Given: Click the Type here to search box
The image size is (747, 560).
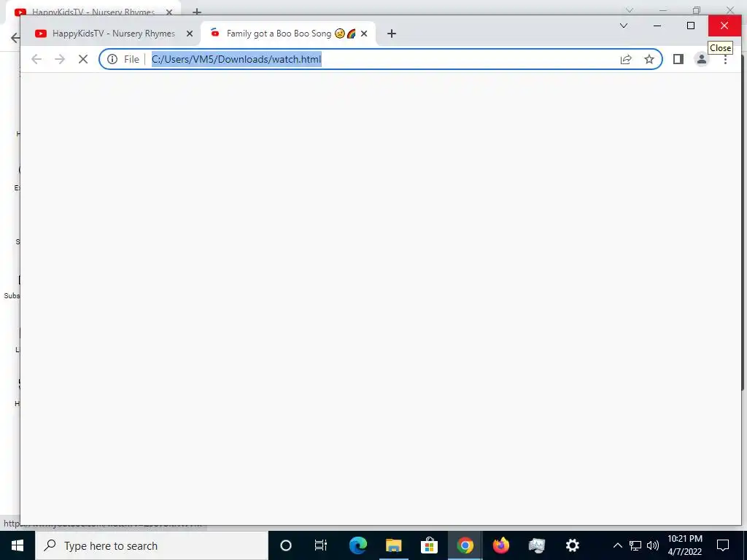Looking at the screenshot, I should click(x=152, y=545).
